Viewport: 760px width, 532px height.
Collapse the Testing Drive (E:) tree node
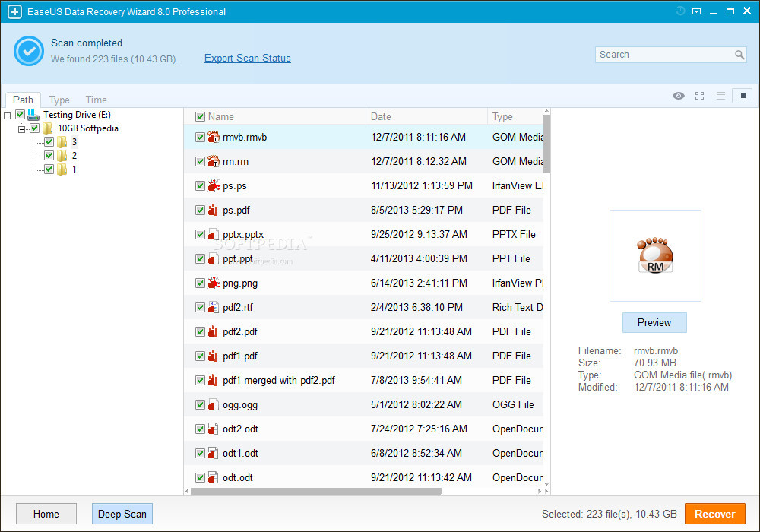click(7, 116)
